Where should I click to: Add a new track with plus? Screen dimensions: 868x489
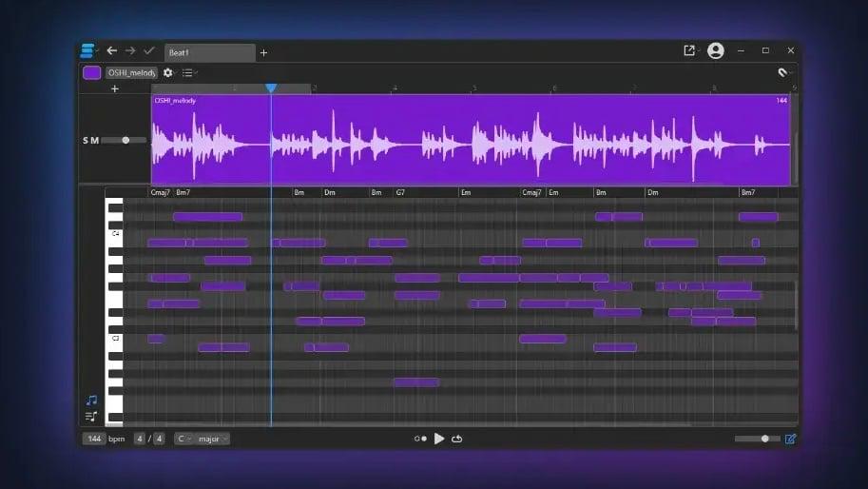115,88
